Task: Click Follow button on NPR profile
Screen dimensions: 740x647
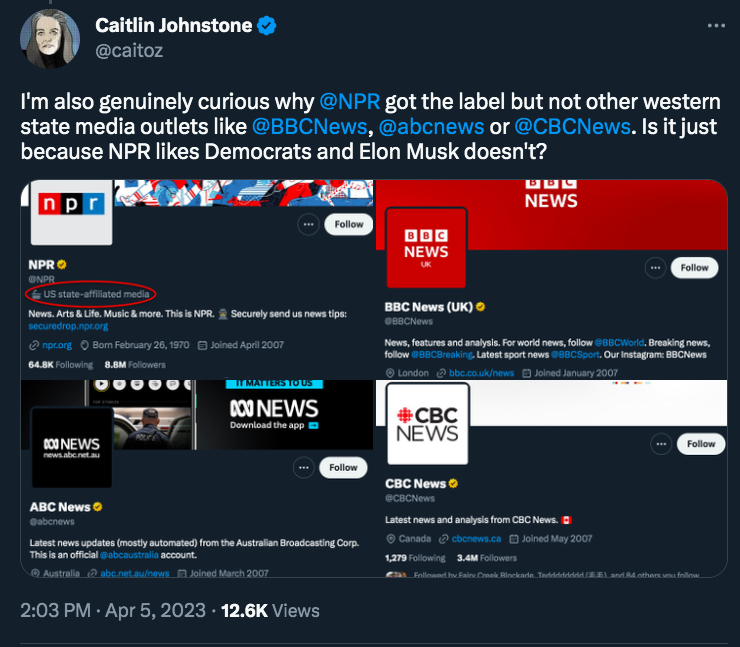Action: coord(348,225)
